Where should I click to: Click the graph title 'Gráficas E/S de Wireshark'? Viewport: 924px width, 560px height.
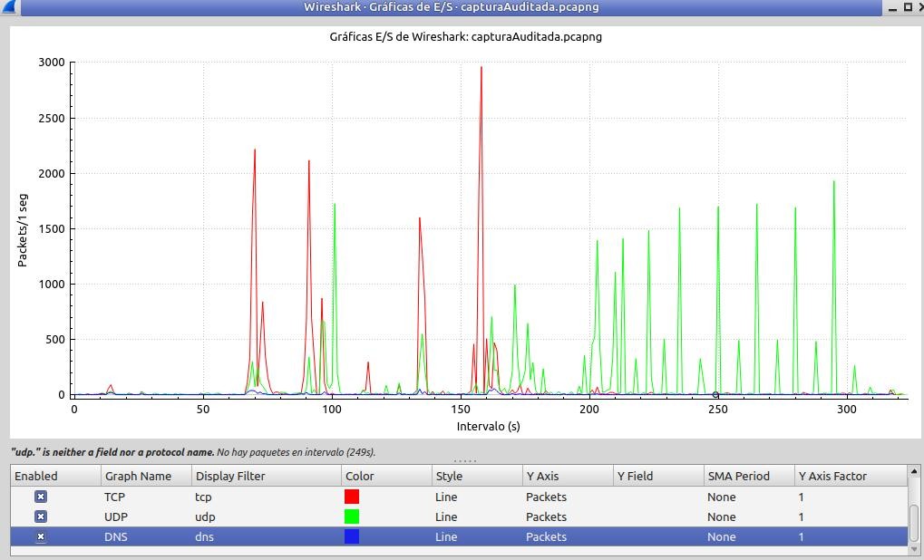[x=465, y=36]
